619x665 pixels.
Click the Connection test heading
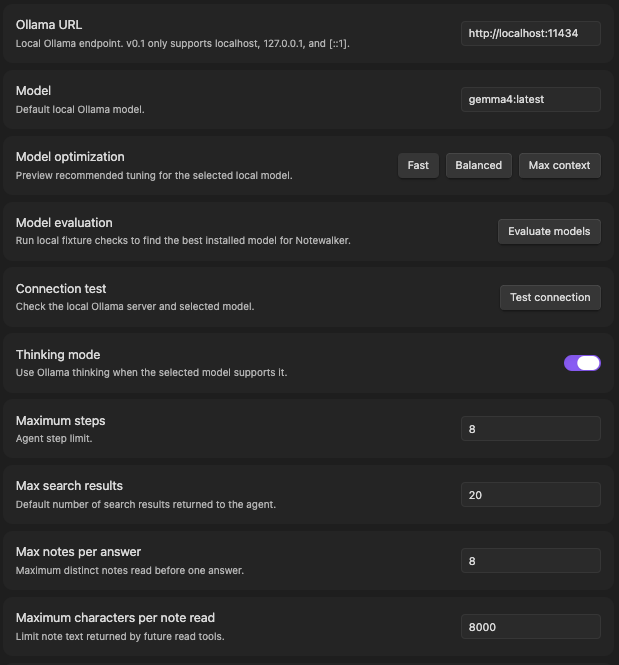point(61,289)
